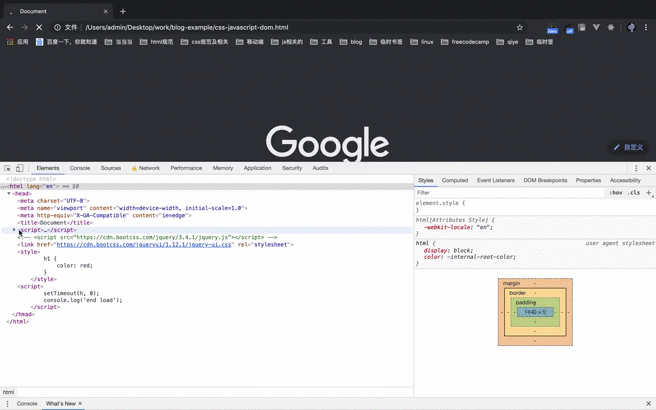Toggle the :hov element state button

click(615, 192)
